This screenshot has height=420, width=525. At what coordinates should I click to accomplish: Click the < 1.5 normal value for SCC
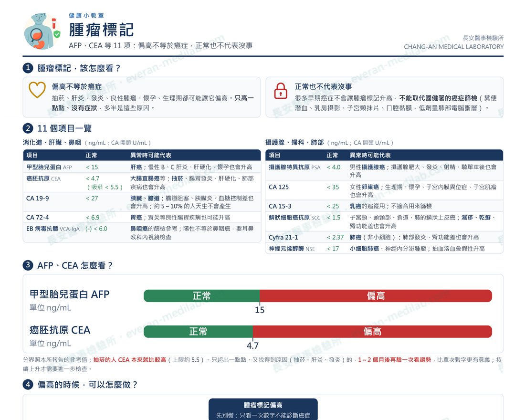(334, 217)
